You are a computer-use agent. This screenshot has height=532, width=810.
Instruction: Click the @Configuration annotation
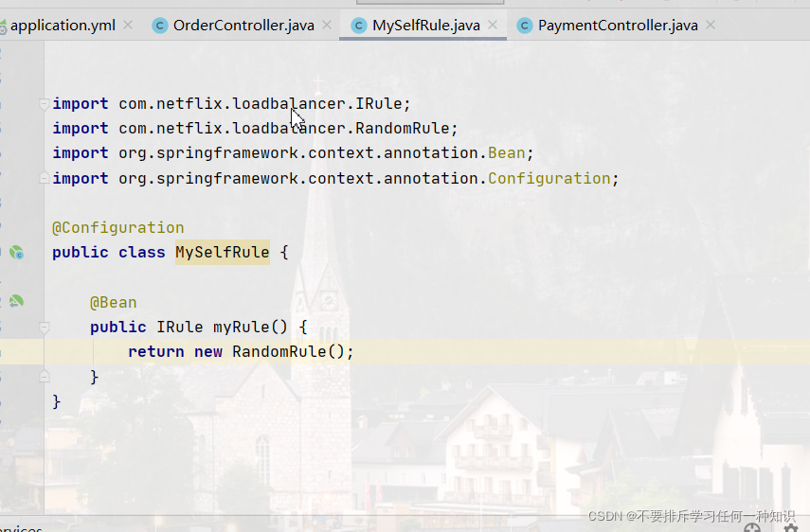point(118,227)
